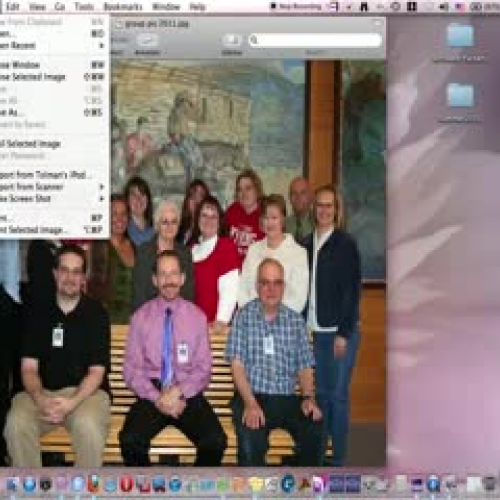Choose Close Window in the File menu
Viewport: 500px width, 500px height.
[53, 65]
